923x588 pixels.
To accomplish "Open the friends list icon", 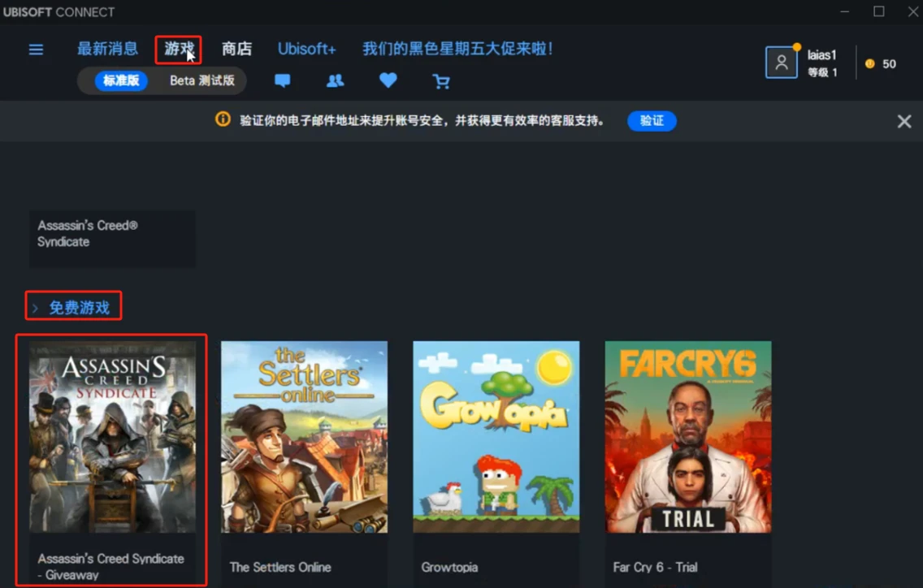I will tap(335, 80).
